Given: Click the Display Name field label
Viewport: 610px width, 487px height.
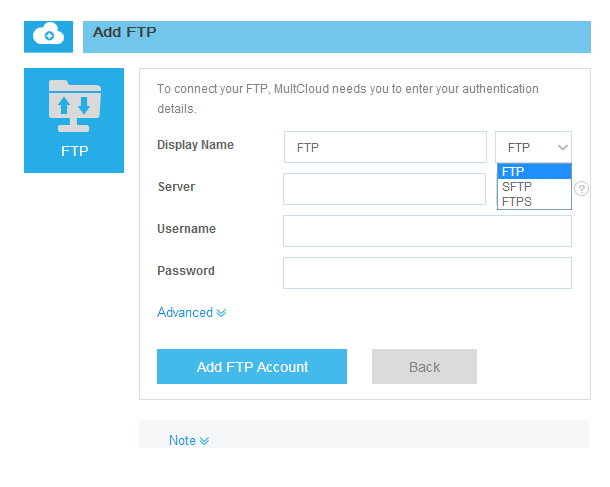Looking at the screenshot, I should coord(196,145).
